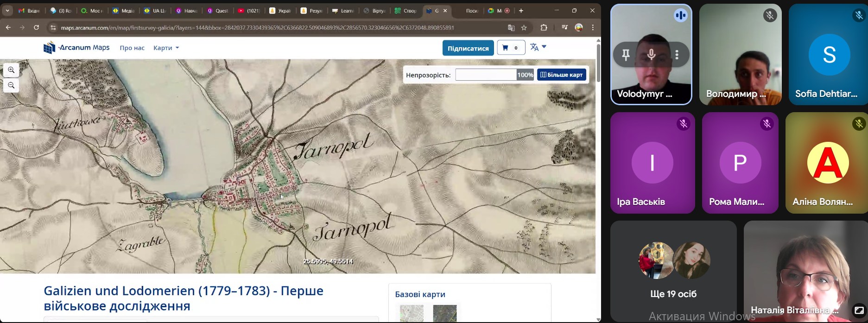Open more options on Volodymyr's video tile

(677, 55)
